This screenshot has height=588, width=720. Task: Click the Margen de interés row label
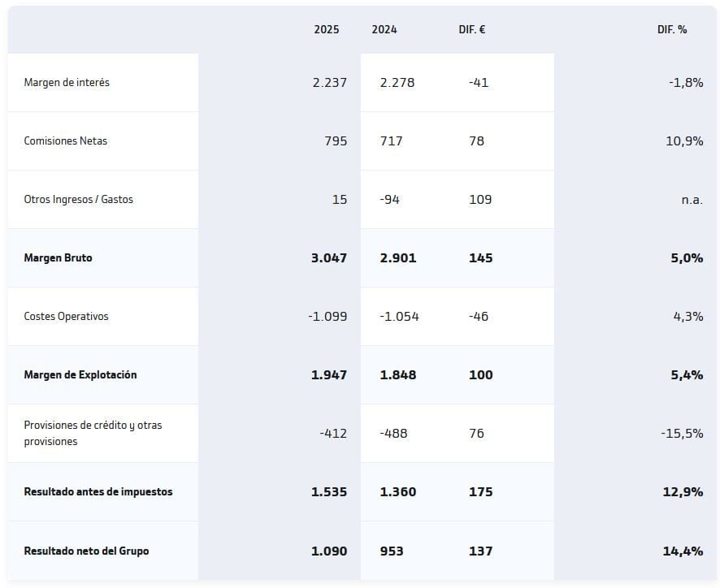pos(67,82)
